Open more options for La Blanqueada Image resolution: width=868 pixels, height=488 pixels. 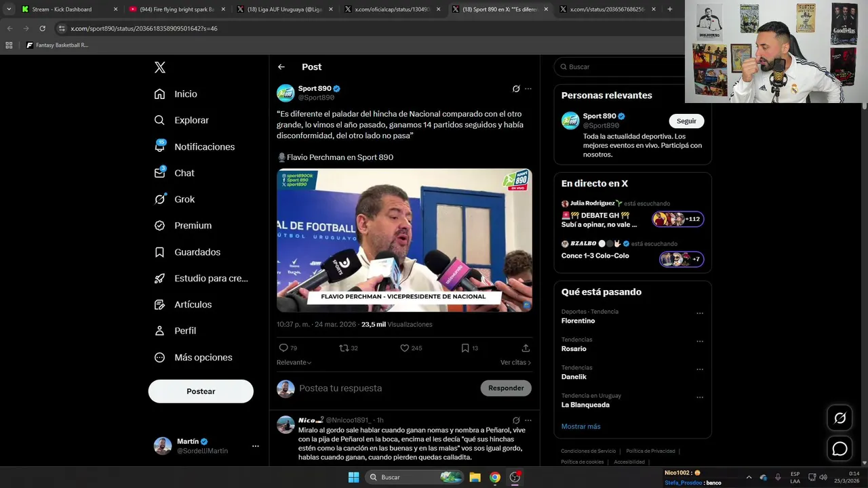click(700, 397)
